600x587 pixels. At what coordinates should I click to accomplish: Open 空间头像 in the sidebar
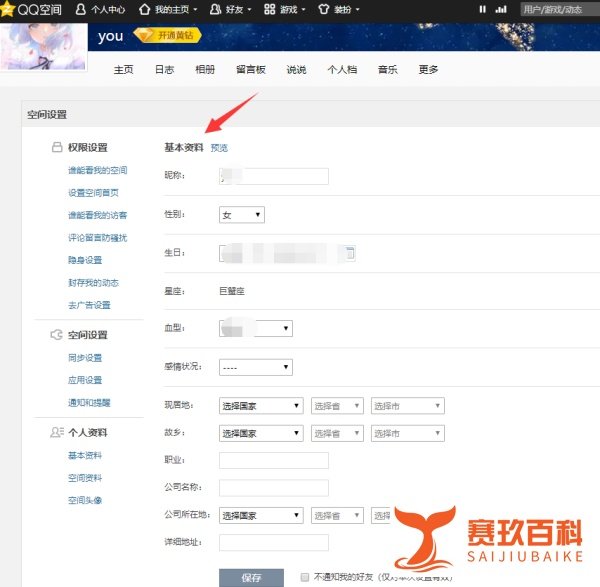pyautogui.click(x=85, y=500)
